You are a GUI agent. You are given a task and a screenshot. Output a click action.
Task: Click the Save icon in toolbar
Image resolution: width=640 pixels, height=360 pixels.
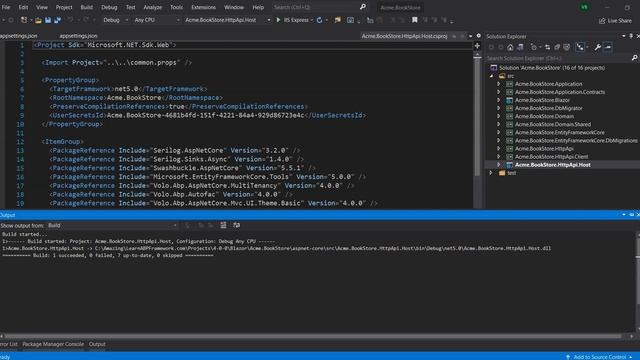point(48,20)
